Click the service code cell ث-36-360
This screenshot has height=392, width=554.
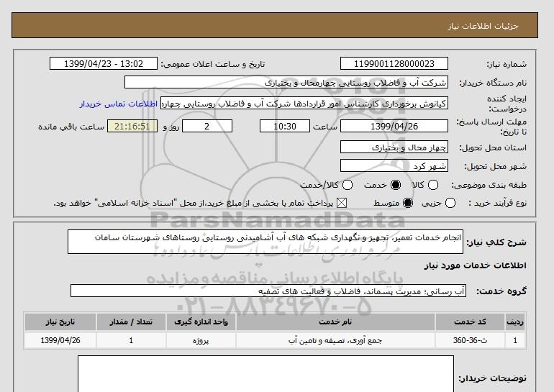click(470, 340)
